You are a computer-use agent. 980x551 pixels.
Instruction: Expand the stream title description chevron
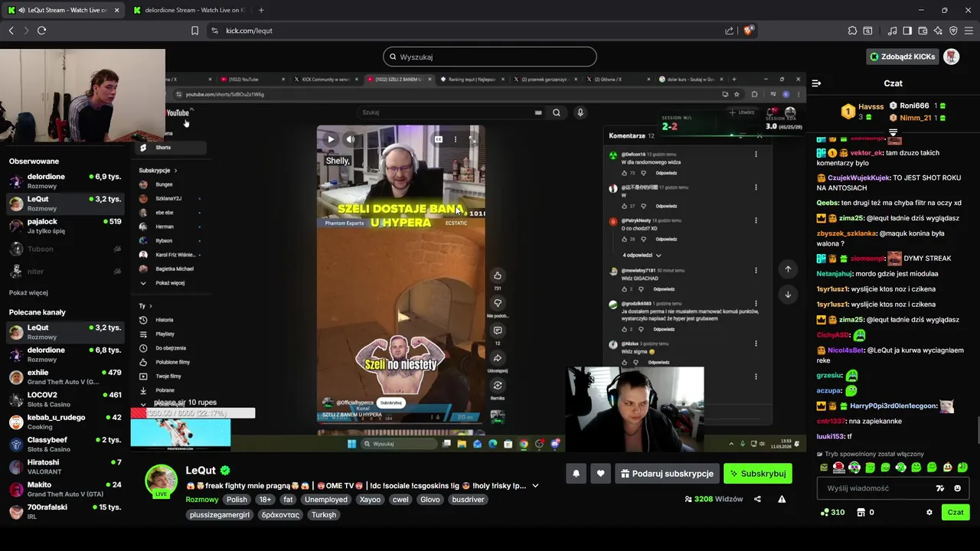point(535,486)
